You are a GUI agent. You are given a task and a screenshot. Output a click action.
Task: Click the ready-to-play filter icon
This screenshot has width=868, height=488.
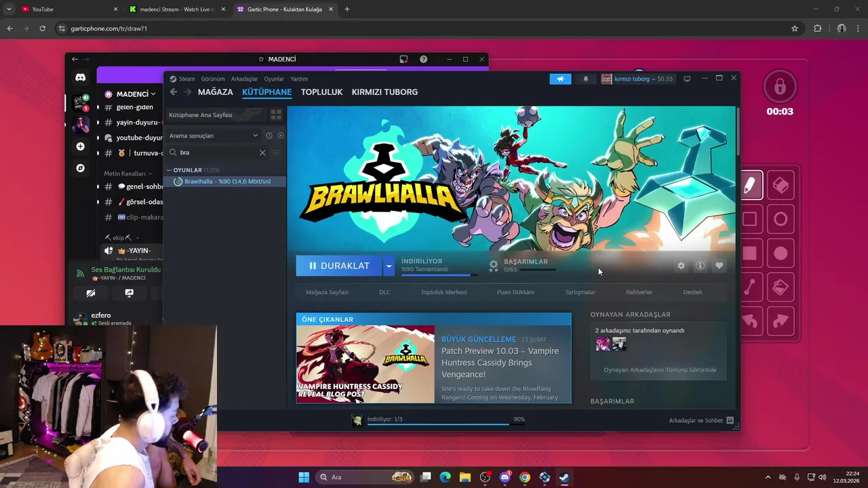pos(281,136)
